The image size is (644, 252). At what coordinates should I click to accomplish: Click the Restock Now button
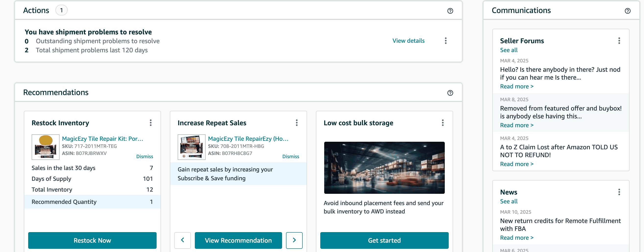point(92,240)
